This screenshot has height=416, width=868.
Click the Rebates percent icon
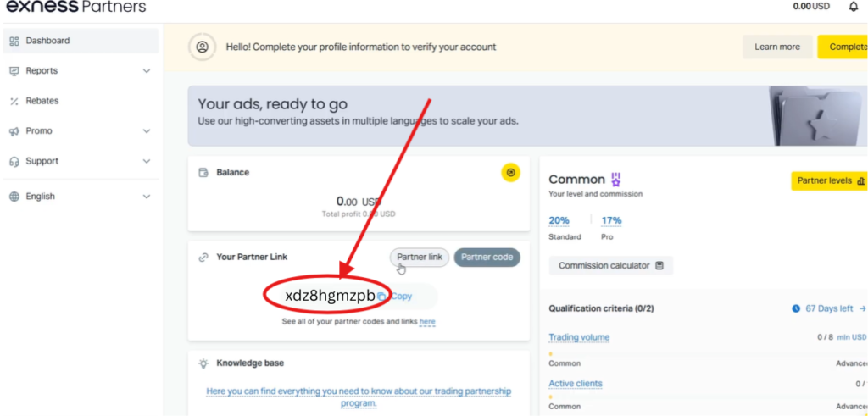click(x=14, y=101)
